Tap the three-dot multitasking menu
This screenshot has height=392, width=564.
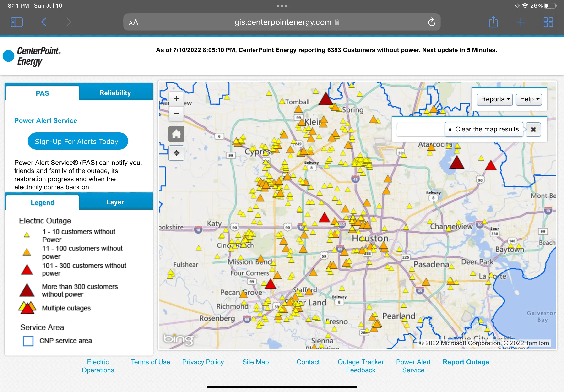pos(282,6)
